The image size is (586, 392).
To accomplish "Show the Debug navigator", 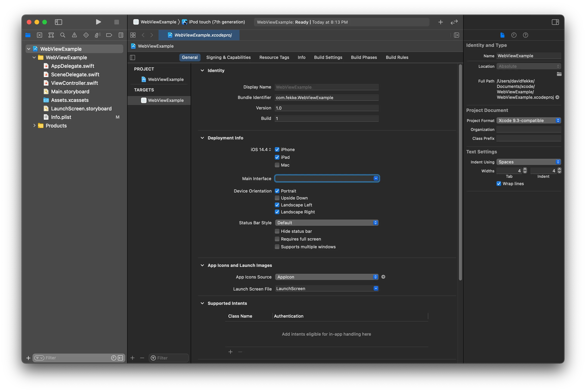I will pos(97,35).
